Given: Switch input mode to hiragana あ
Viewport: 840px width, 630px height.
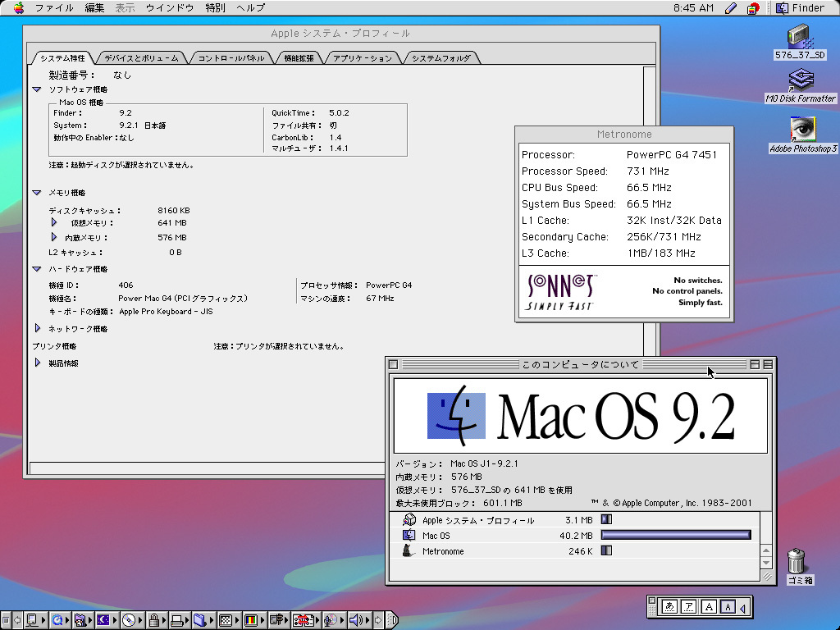Looking at the screenshot, I should 669,607.
